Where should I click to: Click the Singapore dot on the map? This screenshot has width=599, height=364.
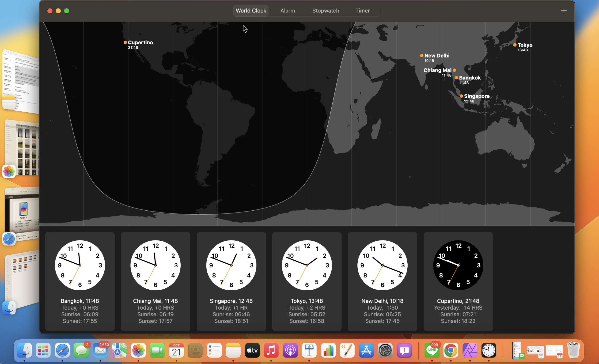tap(461, 96)
